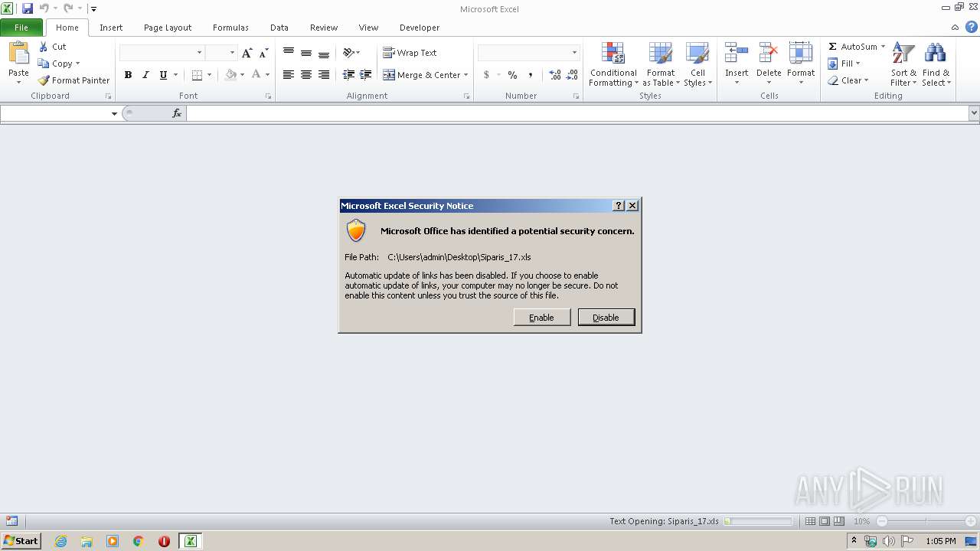Viewport: 980px width, 551px height.
Task: Click the Fill Color bucket icon
Action: [230, 75]
